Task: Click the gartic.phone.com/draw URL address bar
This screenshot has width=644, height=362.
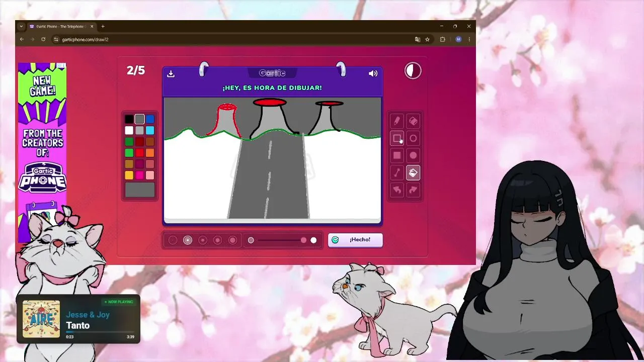Action: (231, 39)
